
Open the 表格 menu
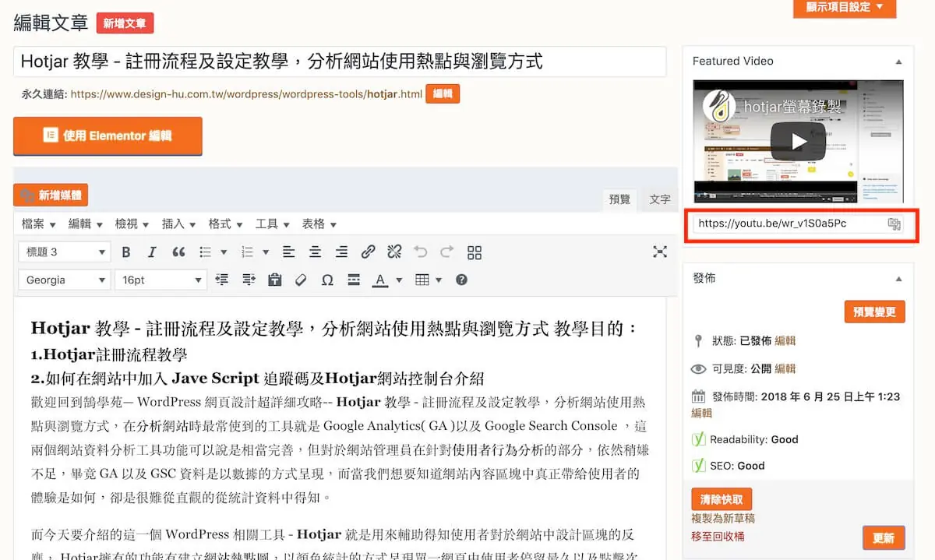tap(319, 224)
